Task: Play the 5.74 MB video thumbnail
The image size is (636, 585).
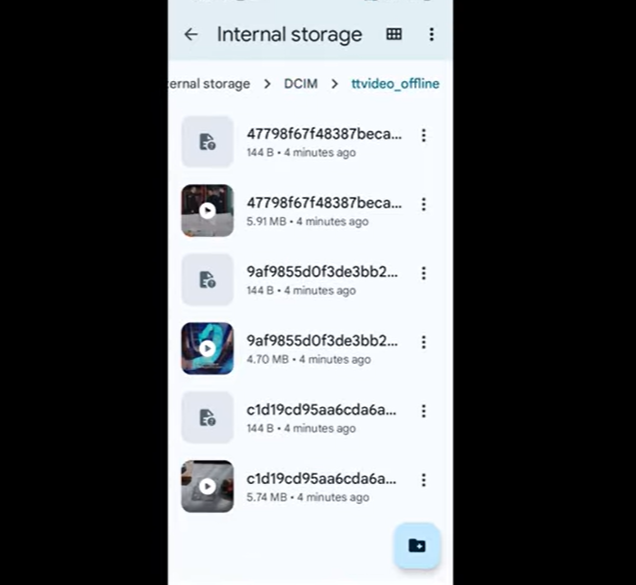Action: 207,486
